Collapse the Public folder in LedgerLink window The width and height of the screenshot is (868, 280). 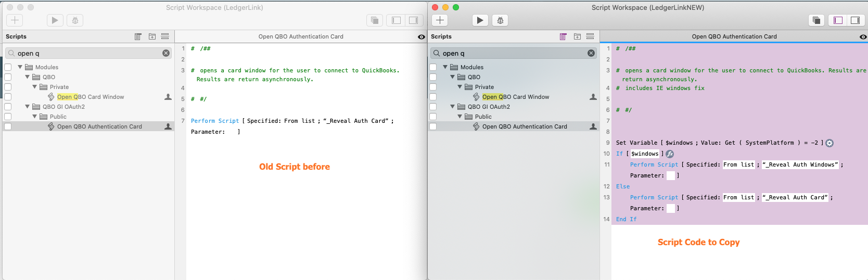pyautogui.click(x=34, y=117)
